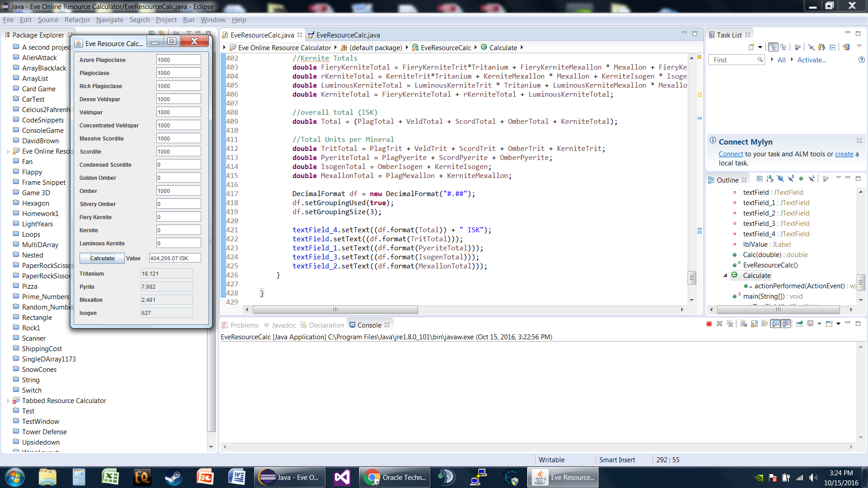Toggle hide non-public members in Outline

tap(801, 179)
